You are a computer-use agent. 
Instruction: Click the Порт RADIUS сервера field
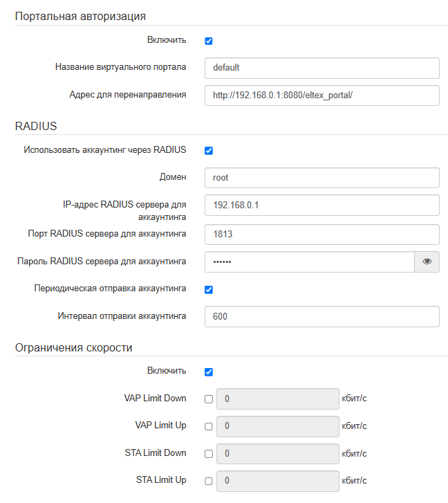322,234
